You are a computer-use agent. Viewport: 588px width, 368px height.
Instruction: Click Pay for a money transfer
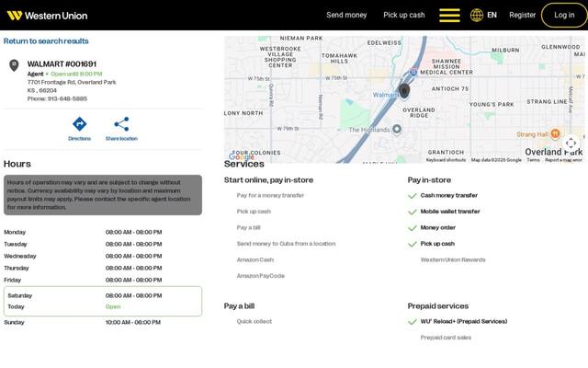coord(270,195)
